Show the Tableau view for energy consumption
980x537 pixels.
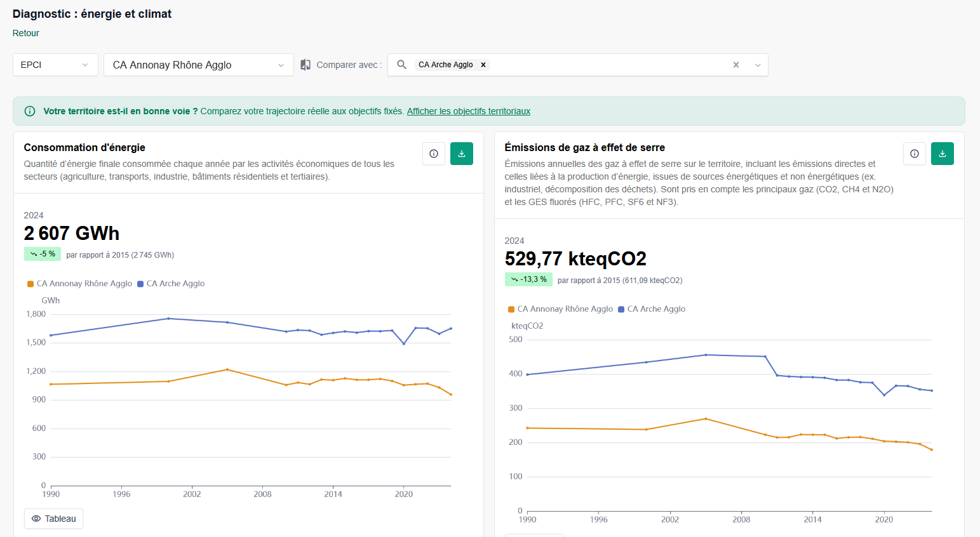[53, 519]
